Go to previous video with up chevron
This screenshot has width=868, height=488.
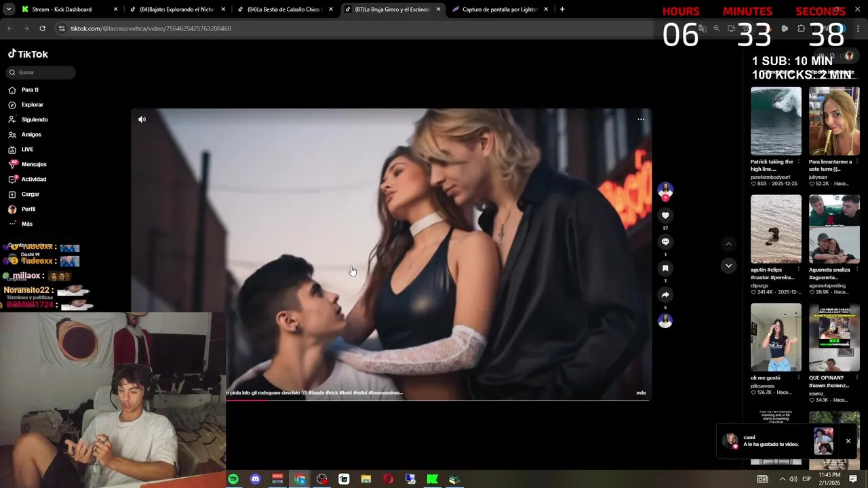(728, 244)
